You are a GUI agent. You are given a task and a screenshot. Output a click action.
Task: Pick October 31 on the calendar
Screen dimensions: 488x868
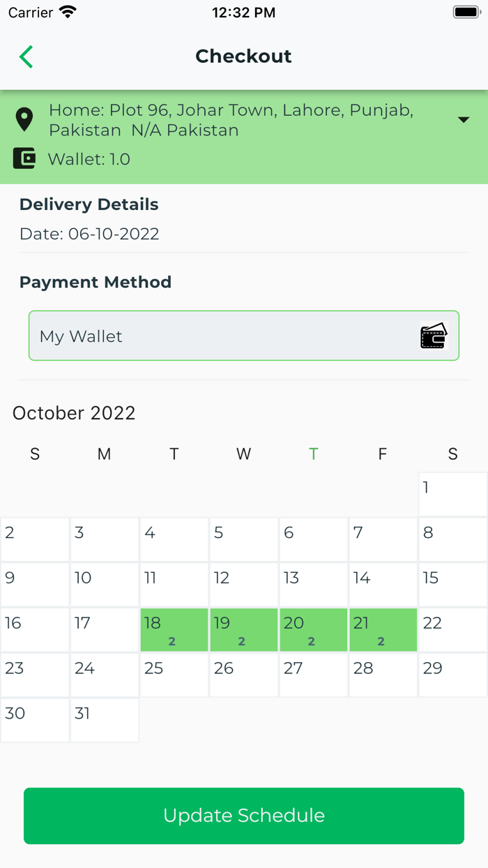(x=105, y=720)
